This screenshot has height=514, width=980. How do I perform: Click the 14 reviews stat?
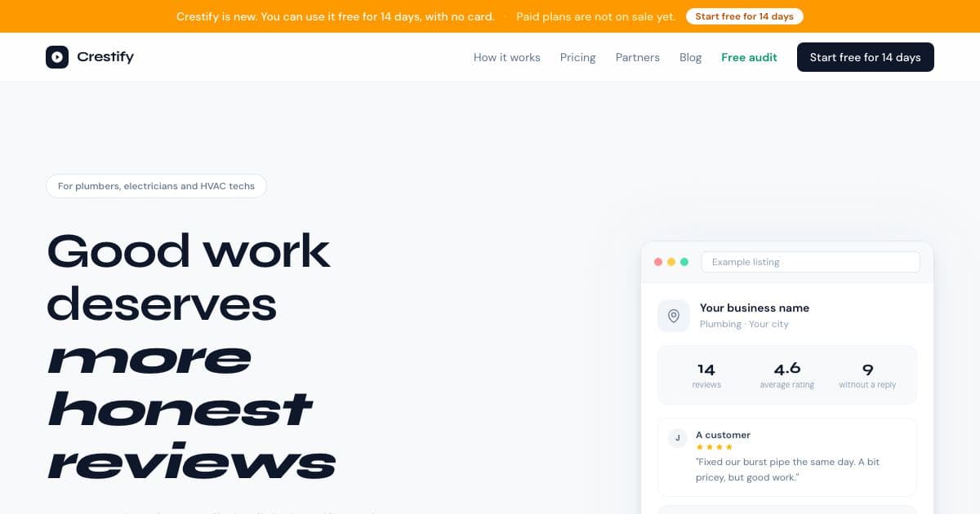pyautogui.click(x=706, y=376)
